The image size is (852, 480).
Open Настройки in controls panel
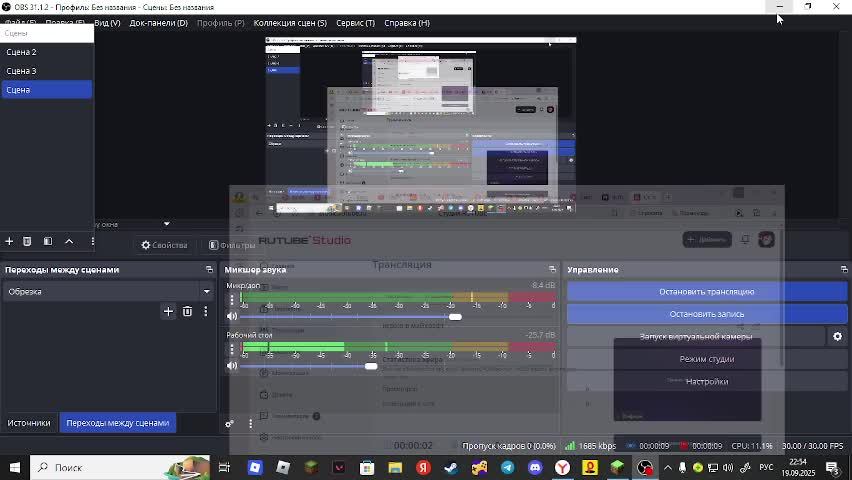(x=707, y=381)
